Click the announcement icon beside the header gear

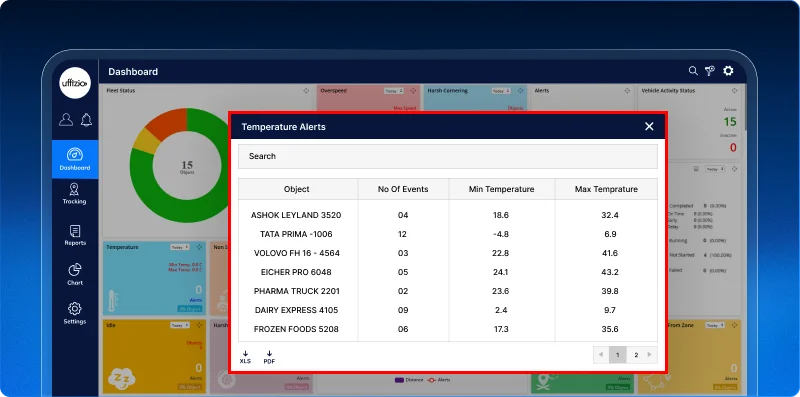click(710, 71)
